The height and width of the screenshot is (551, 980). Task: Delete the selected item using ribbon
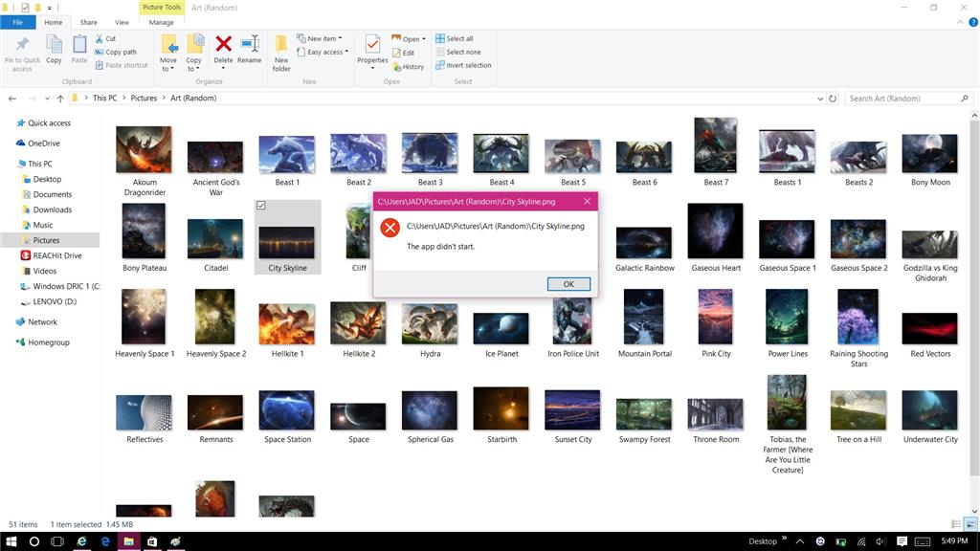point(223,44)
